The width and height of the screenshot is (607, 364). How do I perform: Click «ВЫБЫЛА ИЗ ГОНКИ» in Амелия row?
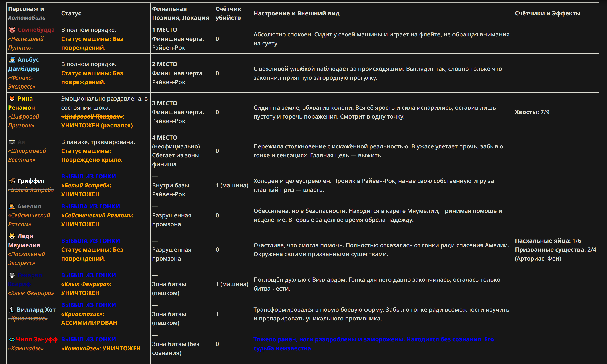91,206
